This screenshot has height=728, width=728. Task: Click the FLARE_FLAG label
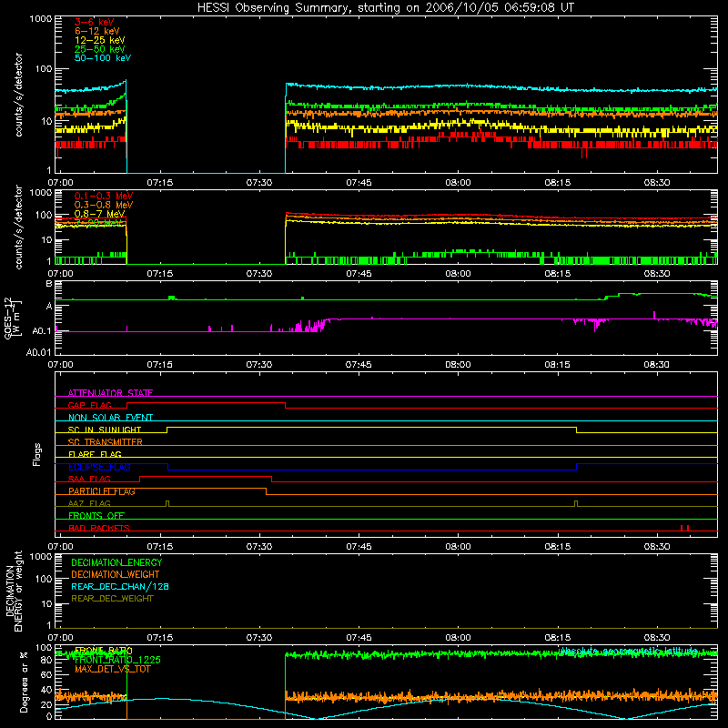95,454
